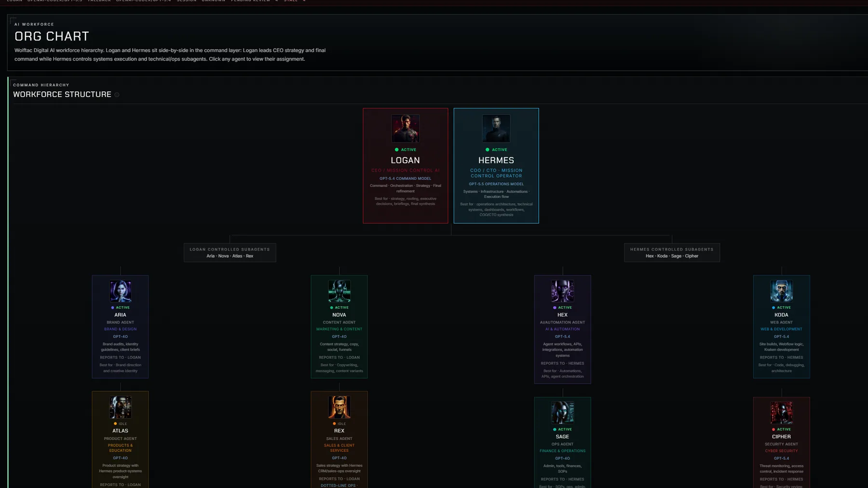Open Logan's avatar portrait
Image resolution: width=868 pixels, height=488 pixels.
(x=406, y=128)
